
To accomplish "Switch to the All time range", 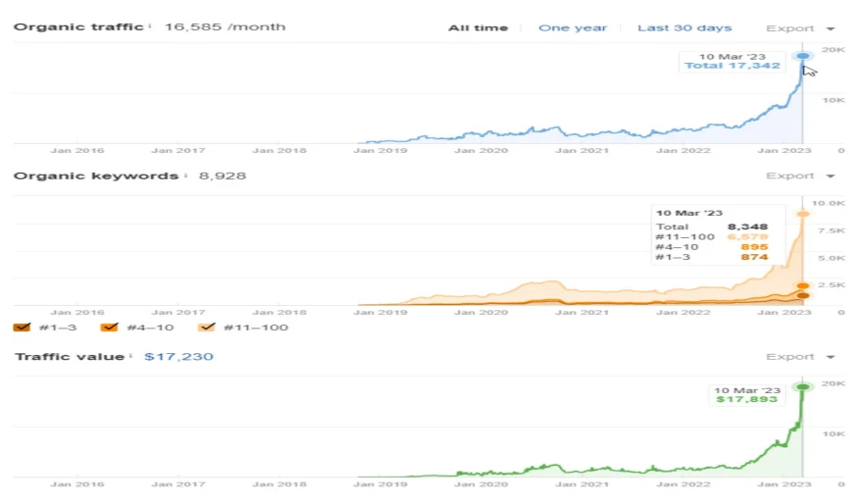I will (x=478, y=28).
